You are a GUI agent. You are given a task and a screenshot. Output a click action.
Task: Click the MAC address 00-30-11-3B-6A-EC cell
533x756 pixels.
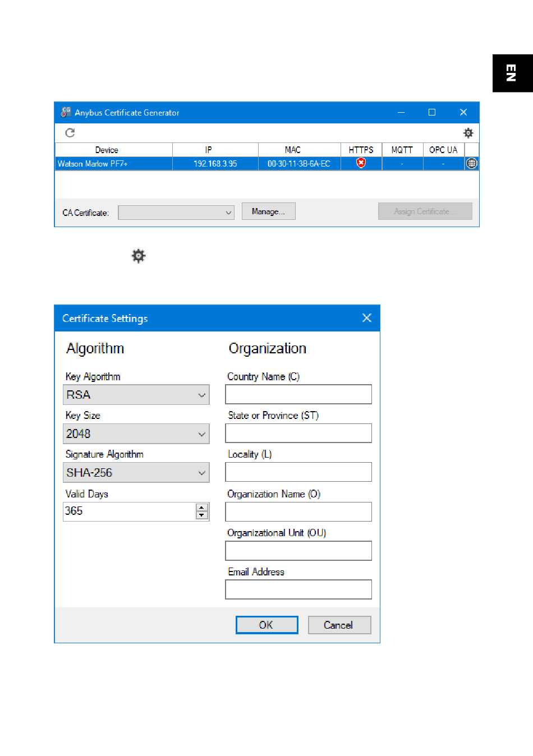(x=300, y=164)
